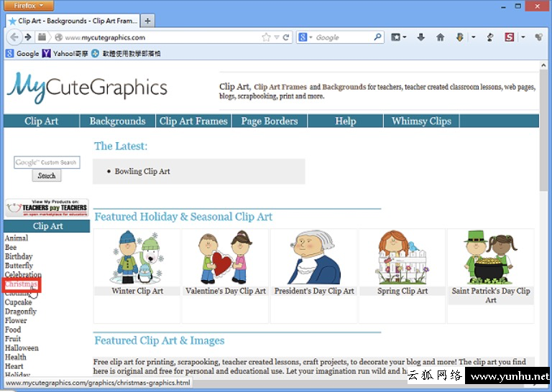The image size is (552, 392).
Task: Go forward with the forward arrow
Action: click(28, 37)
